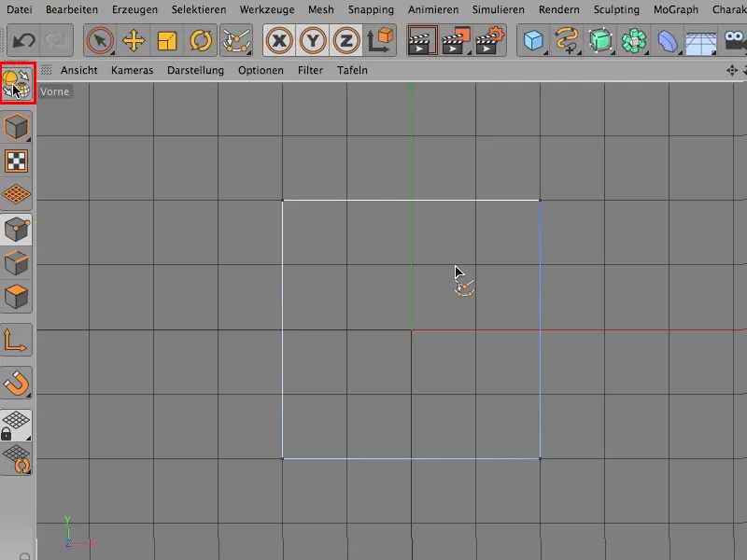This screenshot has height=560, width=747.
Task: Toggle the Z axis lock
Action: [x=345, y=40]
